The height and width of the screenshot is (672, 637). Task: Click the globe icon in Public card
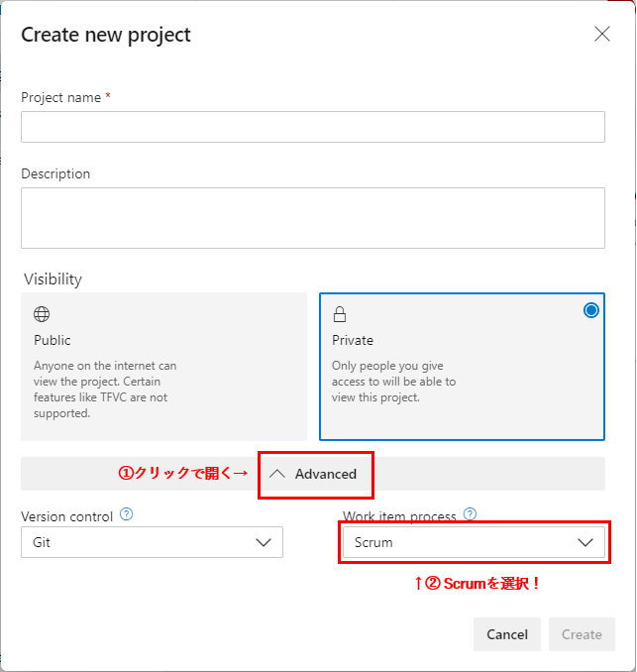42,314
